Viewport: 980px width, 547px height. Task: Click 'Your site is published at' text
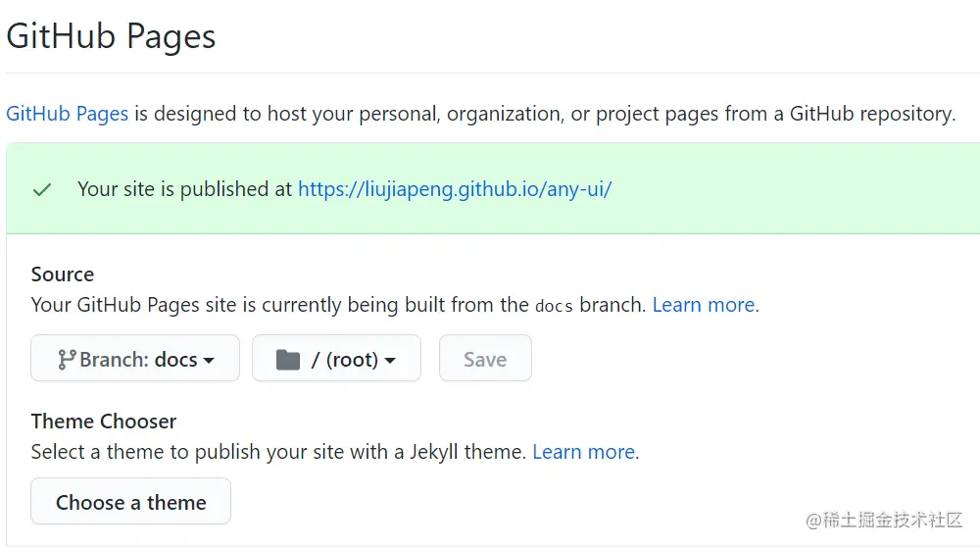click(184, 189)
